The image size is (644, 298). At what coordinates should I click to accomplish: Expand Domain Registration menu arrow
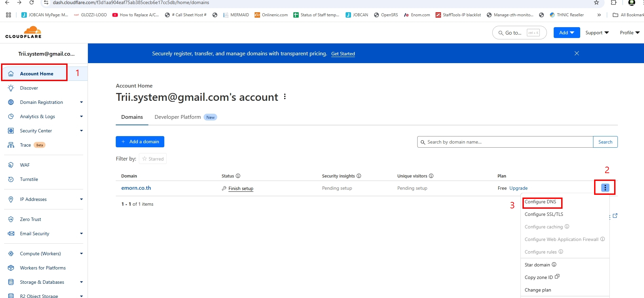pos(81,102)
